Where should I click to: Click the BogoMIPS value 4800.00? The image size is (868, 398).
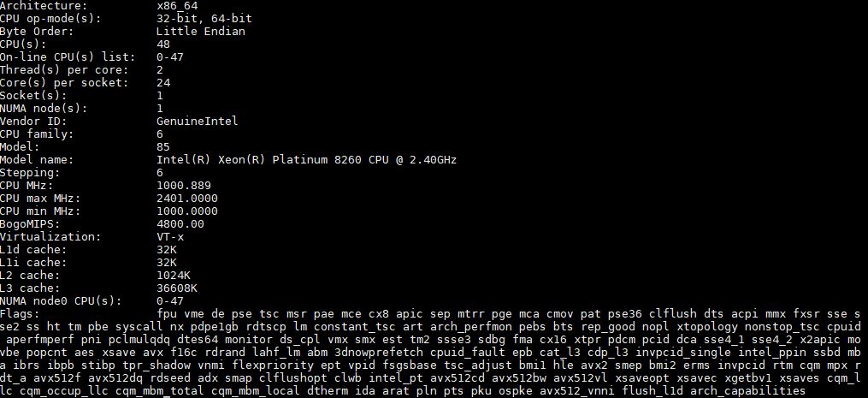(x=180, y=224)
